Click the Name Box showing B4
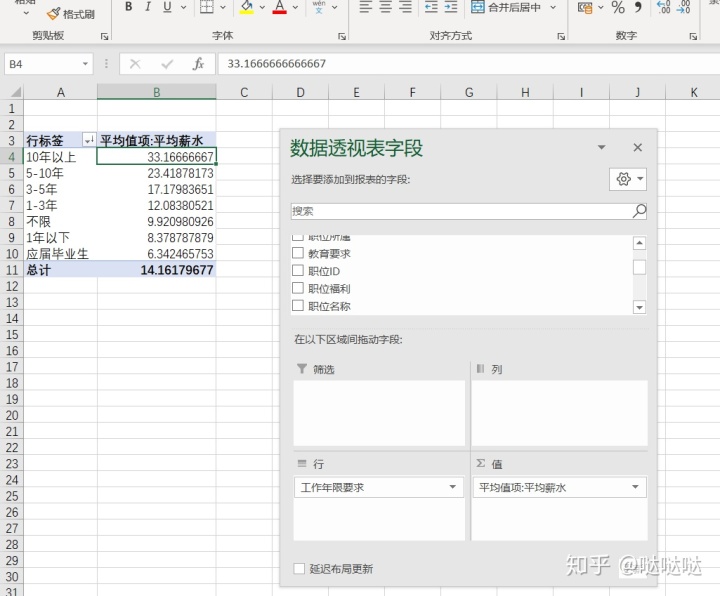This screenshot has height=596, width=720. (42, 64)
